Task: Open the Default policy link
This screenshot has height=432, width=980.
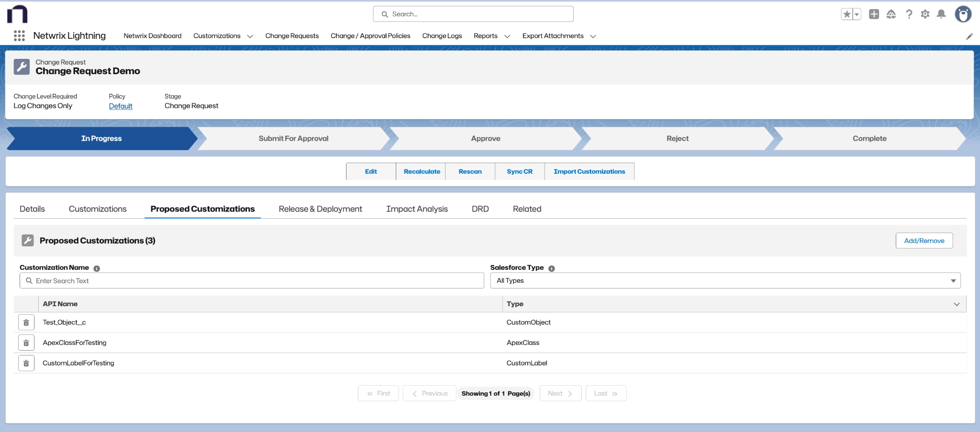Action: pyautogui.click(x=121, y=106)
